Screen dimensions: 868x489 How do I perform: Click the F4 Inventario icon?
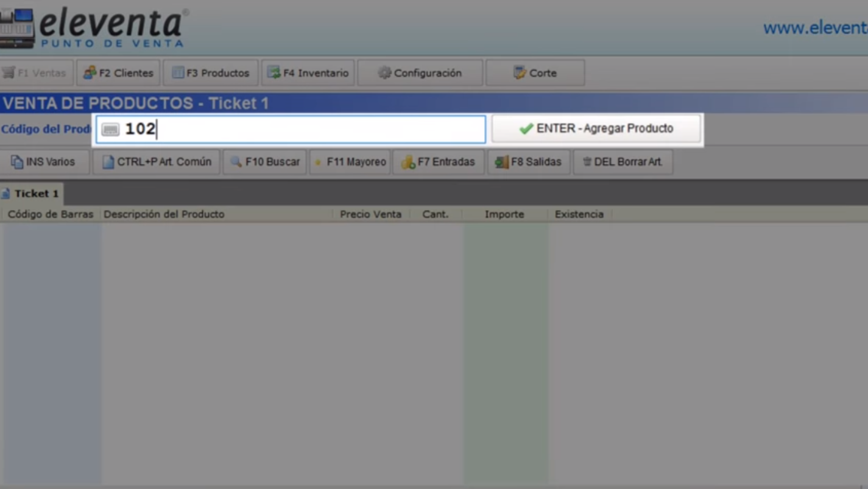[x=274, y=73]
